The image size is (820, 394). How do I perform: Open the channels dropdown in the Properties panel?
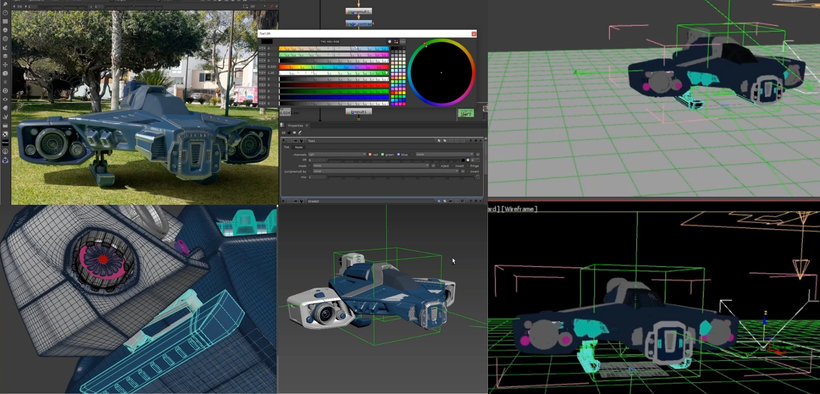(x=337, y=154)
